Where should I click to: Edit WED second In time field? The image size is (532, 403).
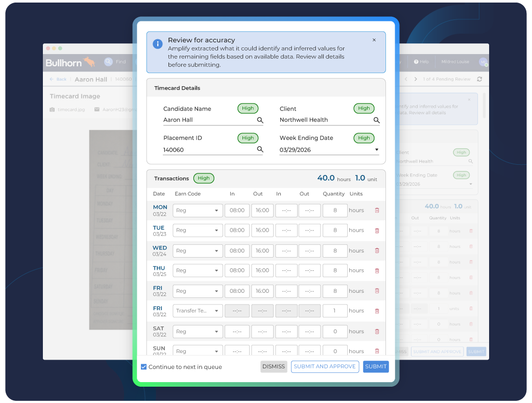pyautogui.click(x=286, y=251)
